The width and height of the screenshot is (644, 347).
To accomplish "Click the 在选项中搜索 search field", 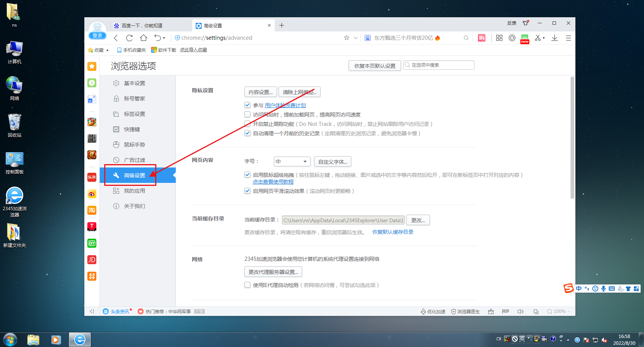I will pyautogui.click(x=439, y=65).
